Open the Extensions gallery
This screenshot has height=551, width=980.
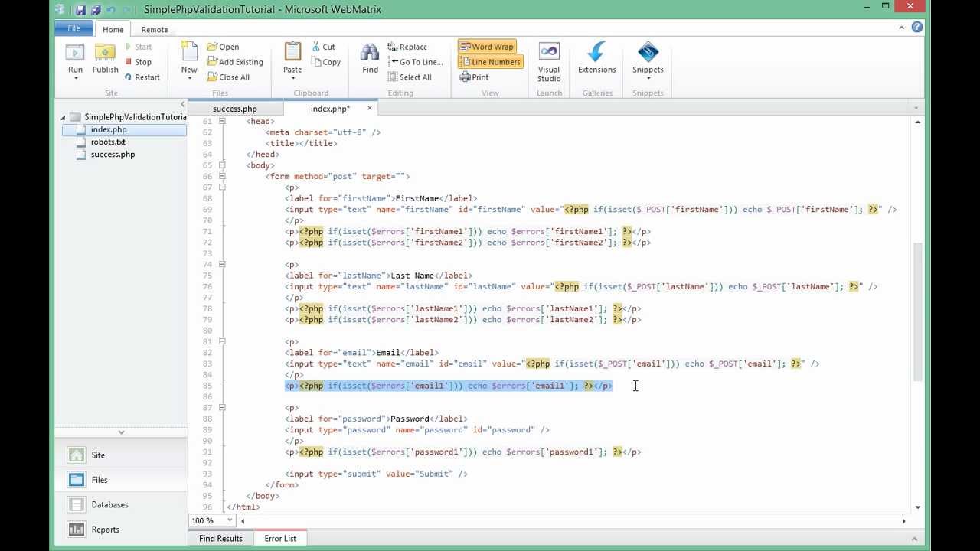[596, 58]
